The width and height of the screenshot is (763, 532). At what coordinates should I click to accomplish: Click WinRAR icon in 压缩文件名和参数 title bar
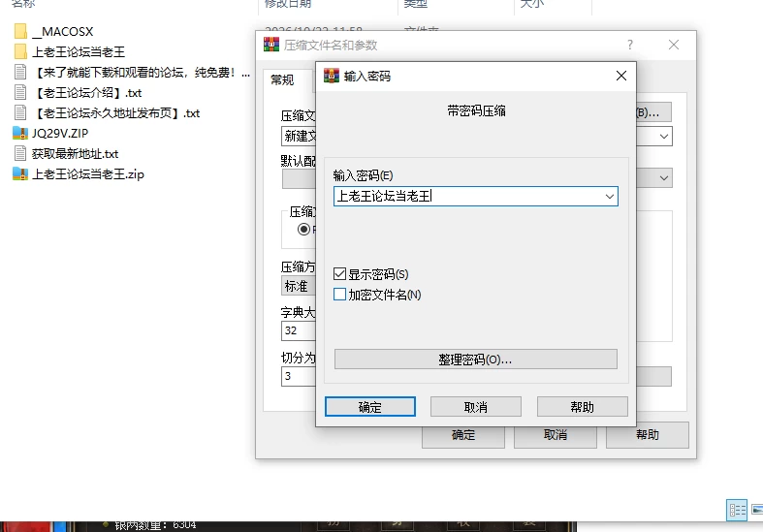[271, 45]
